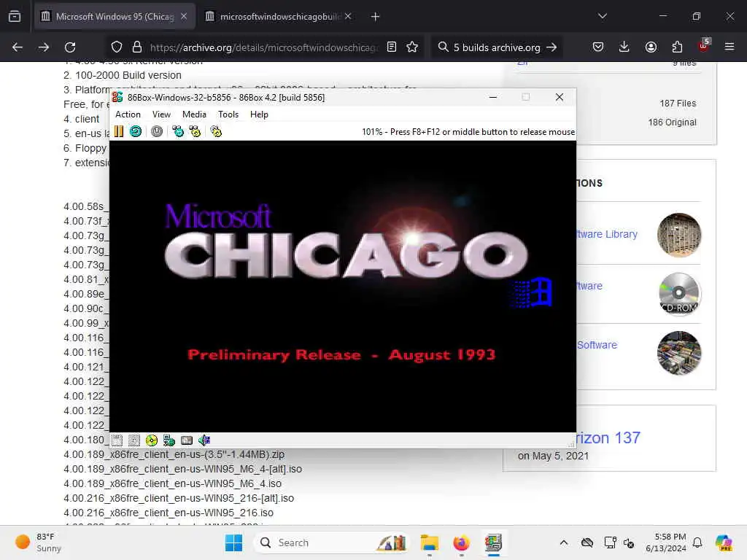Switch to microsoftwindowschicagobuild browser tab
The image size is (747, 560).
tap(280, 17)
